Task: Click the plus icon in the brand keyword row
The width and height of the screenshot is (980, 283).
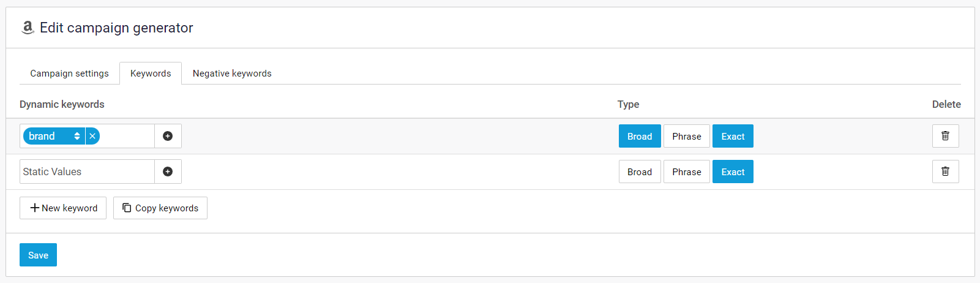Action: pos(168,136)
